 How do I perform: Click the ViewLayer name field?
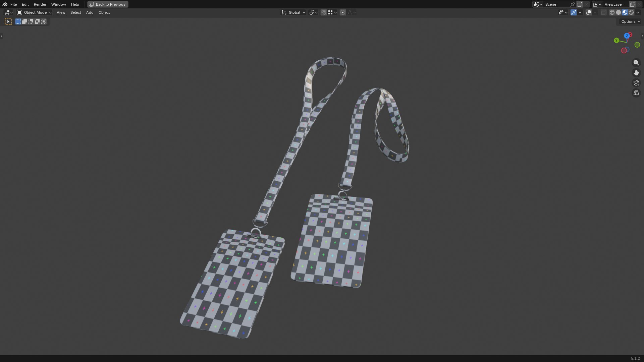[x=616, y=4]
